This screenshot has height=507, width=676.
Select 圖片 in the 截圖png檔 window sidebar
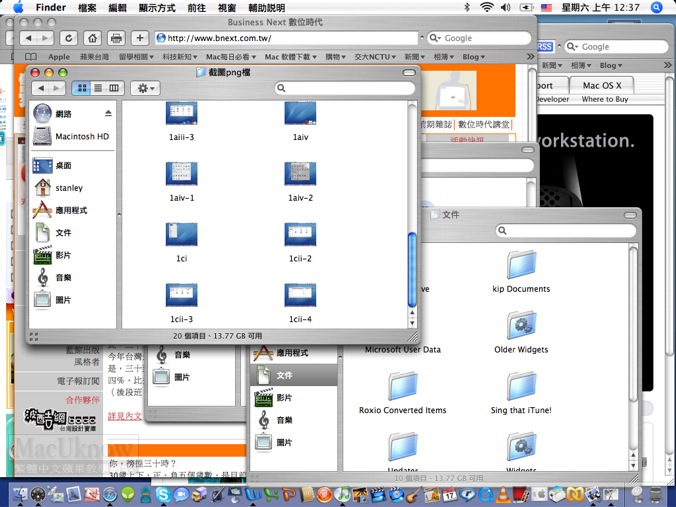point(52,300)
